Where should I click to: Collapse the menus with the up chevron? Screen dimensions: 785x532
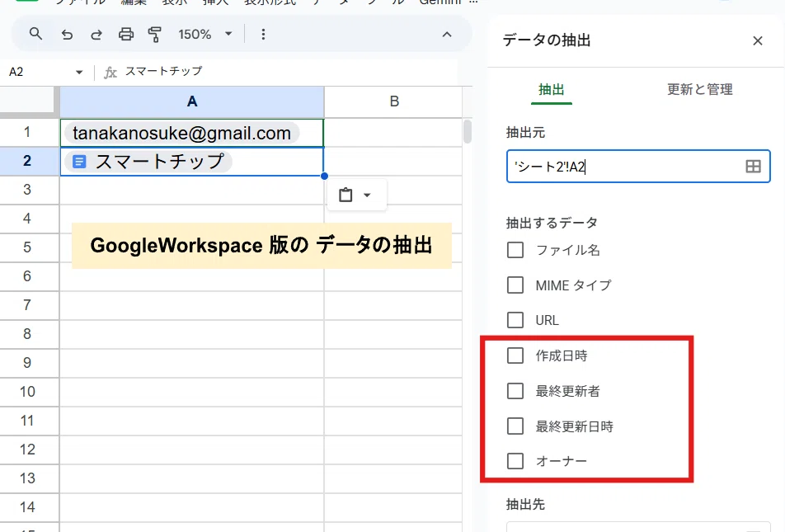click(x=447, y=34)
